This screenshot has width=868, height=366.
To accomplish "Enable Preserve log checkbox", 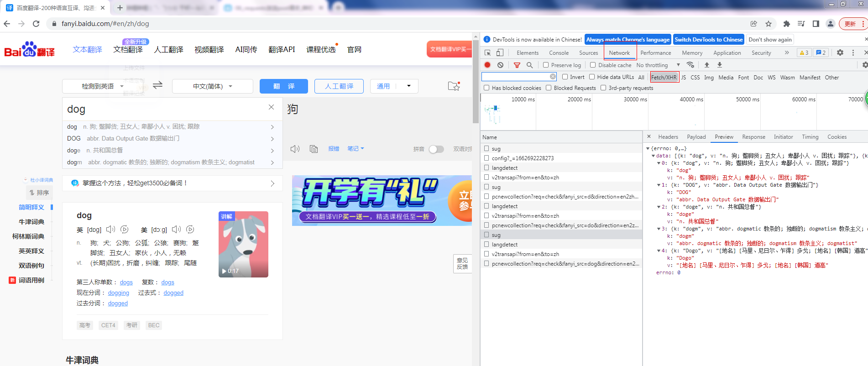I will pyautogui.click(x=546, y=65).
